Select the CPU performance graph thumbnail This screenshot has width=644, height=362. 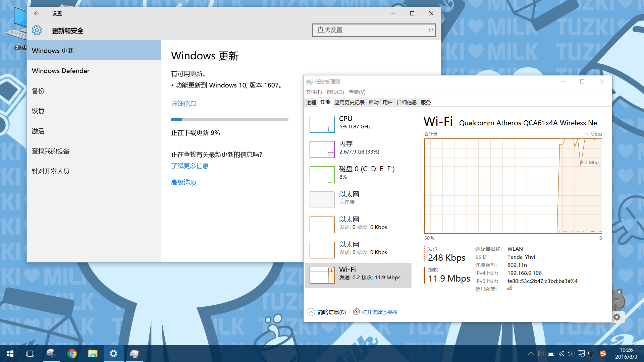pyautogui.click(x=322, y=124)
